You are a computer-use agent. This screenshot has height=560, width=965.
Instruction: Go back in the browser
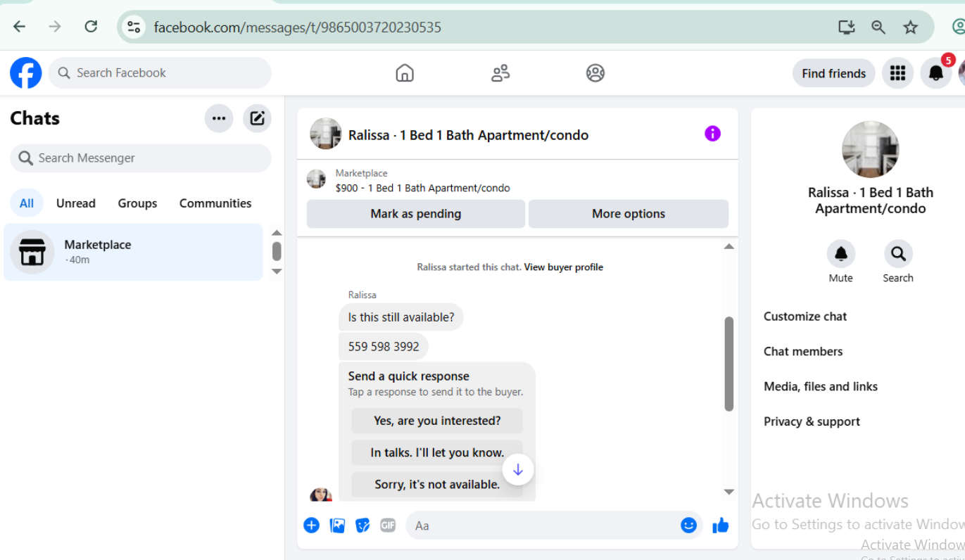(19, 27)
